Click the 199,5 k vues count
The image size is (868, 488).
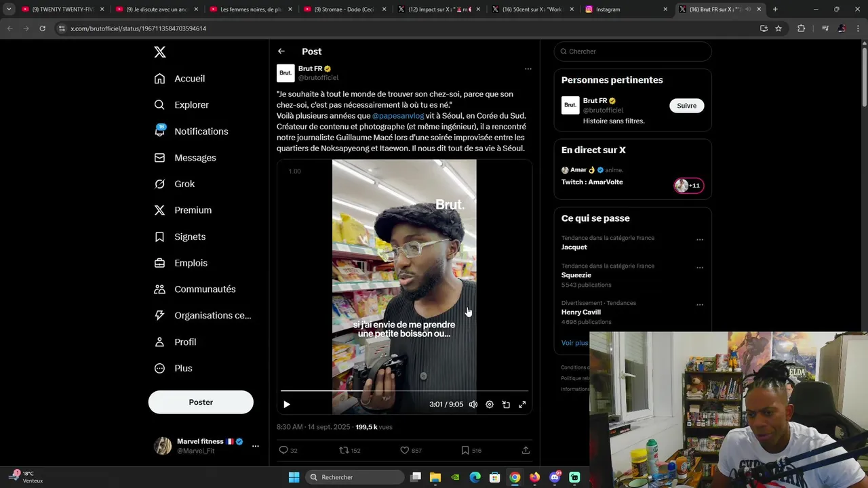pyautogui.click(x=374, y=427)
